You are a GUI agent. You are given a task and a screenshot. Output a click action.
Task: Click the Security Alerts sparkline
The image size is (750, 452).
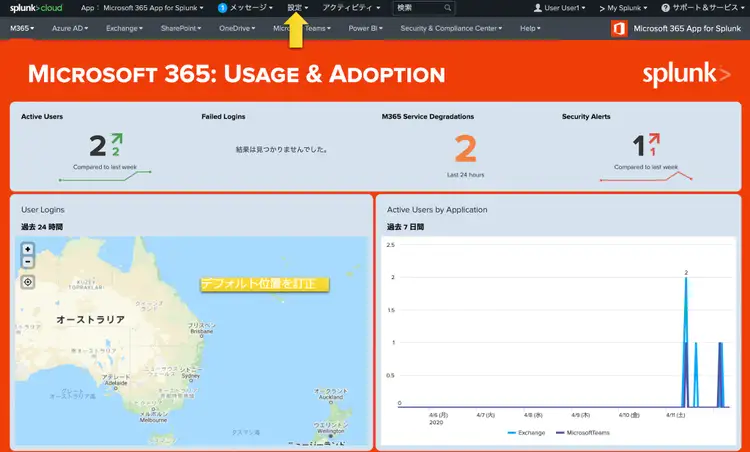click(x=646, y=176)
